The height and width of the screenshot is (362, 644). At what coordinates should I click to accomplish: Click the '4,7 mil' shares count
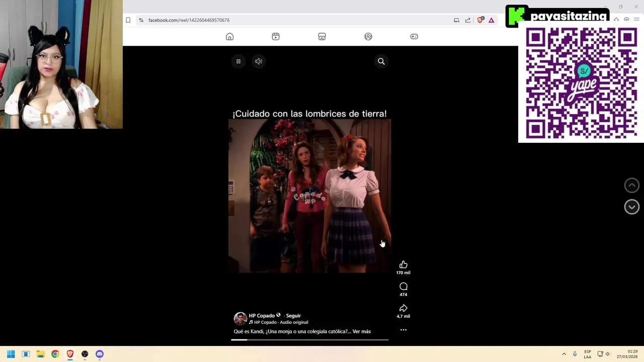[x=403, y=316]
